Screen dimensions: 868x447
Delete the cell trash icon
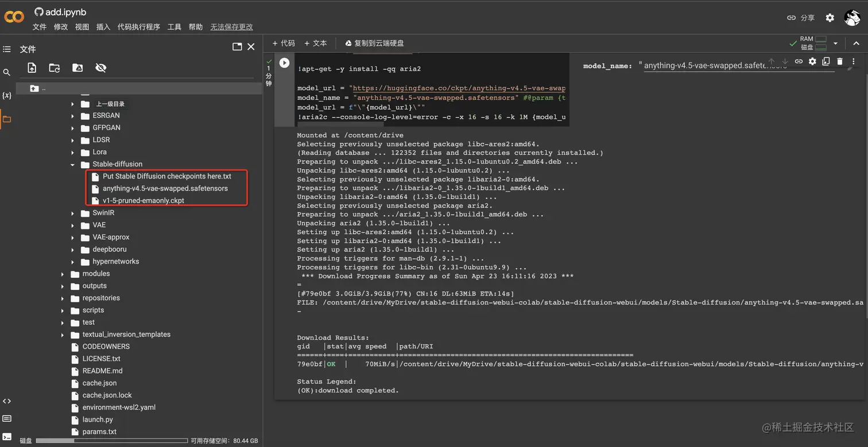840,61
